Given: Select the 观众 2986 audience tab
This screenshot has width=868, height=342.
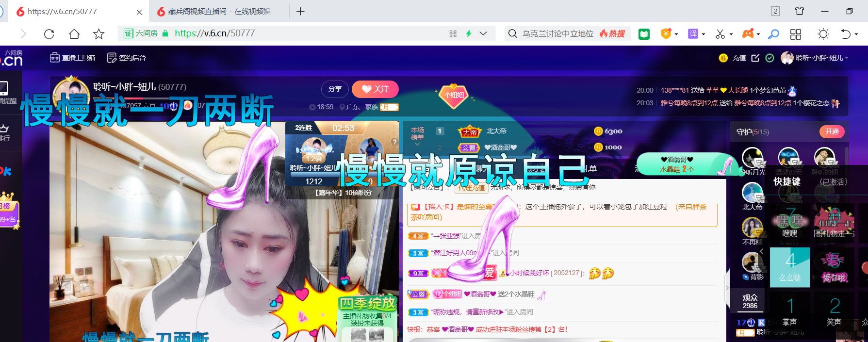Looking at the screenshot, I should pos(750,301).
